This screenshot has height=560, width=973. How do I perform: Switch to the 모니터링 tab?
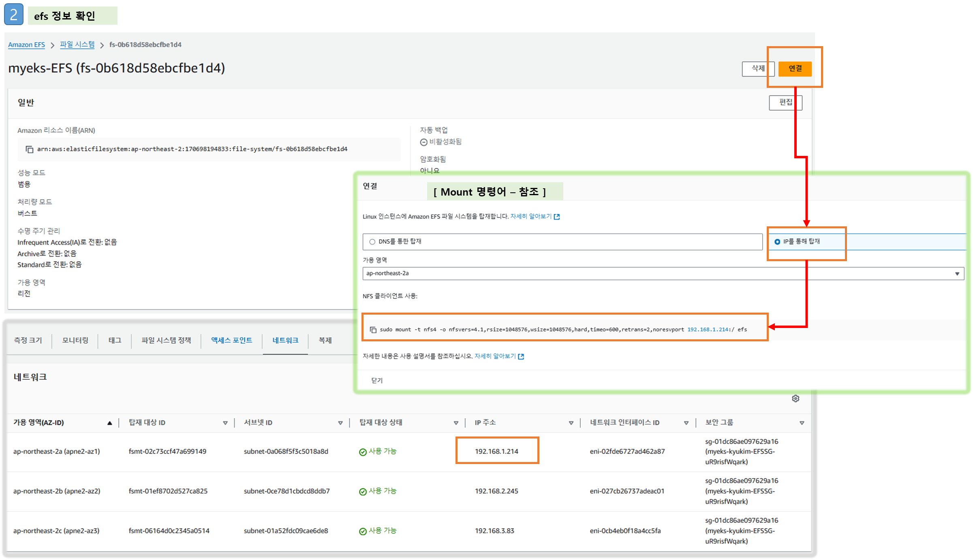pyautogui.click(x=75, y=341)
